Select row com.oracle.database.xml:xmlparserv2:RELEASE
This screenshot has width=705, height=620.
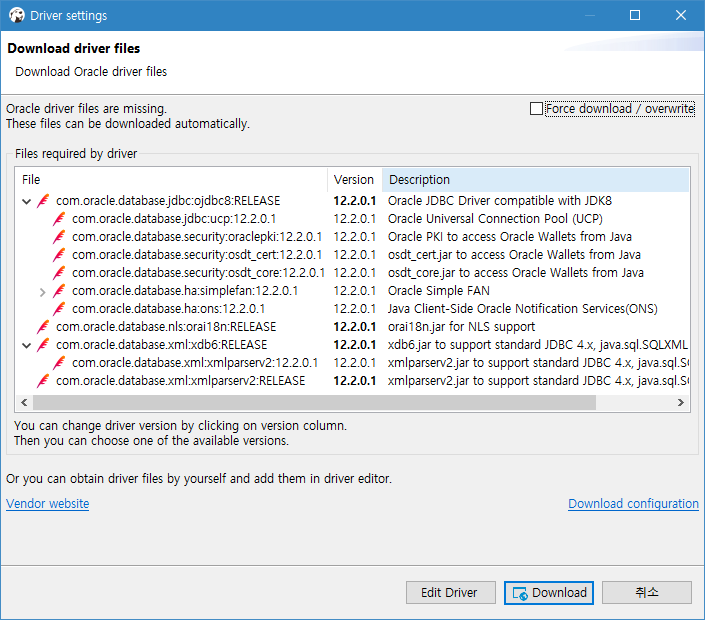[352, 380]
